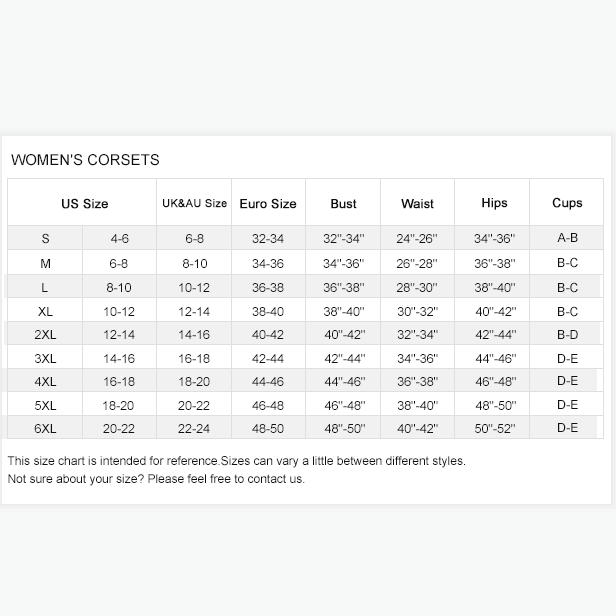
Task: Click the Waist column header
Action: point(417,204)
